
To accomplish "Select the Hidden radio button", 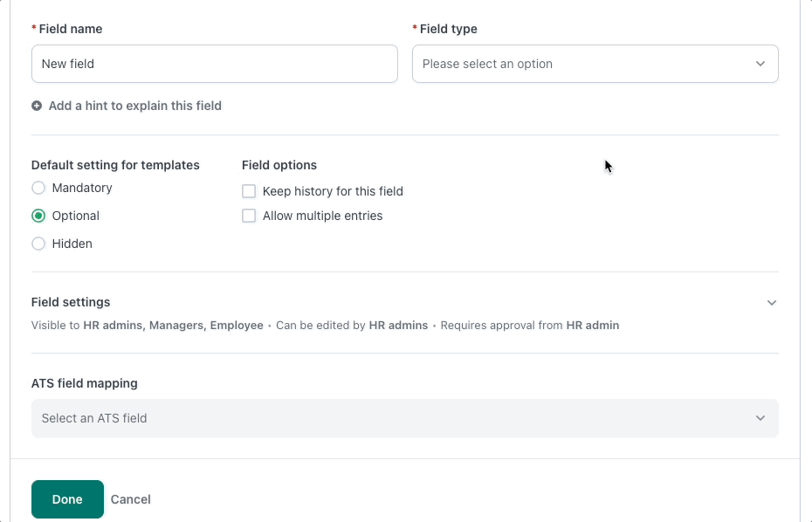I will (38, 244).
